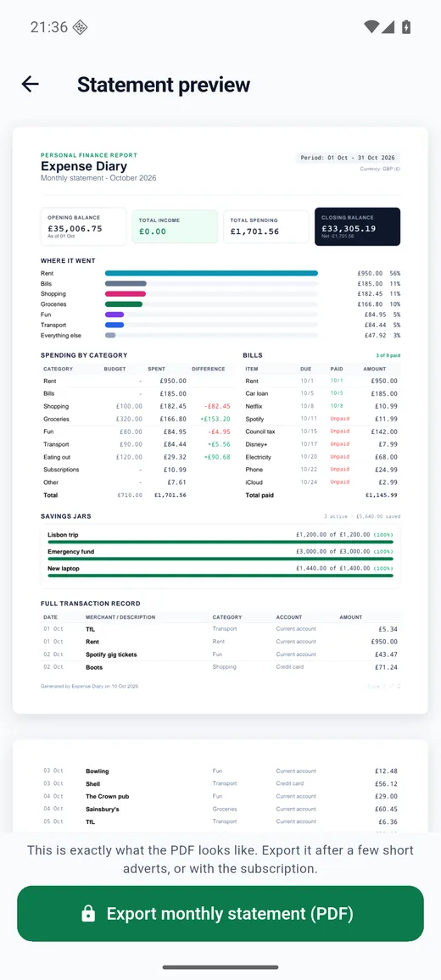
Task: Tap Eating out difference '+£90.68'
Action: pos(216,457)
